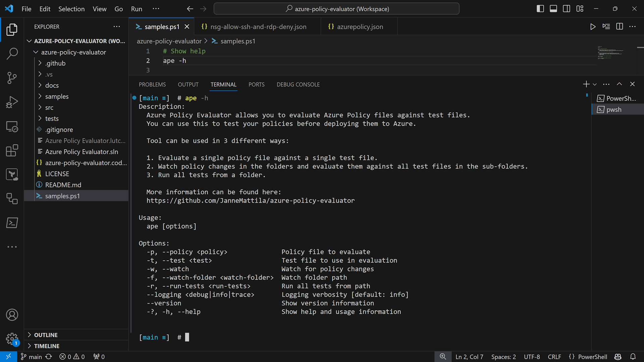Open Explorer views and more actions ellipsis
Screen dimensions: 644x362
pos(117,26)
